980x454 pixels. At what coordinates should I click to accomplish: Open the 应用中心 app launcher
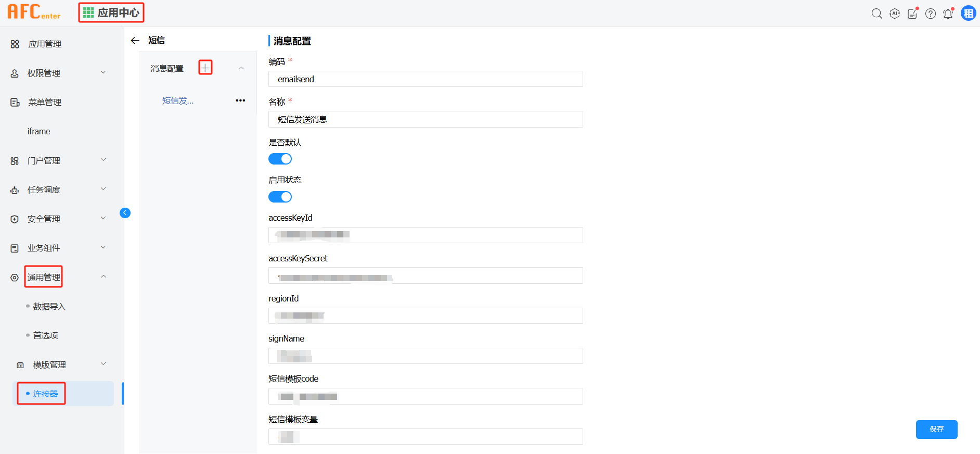tap(111, 12)
